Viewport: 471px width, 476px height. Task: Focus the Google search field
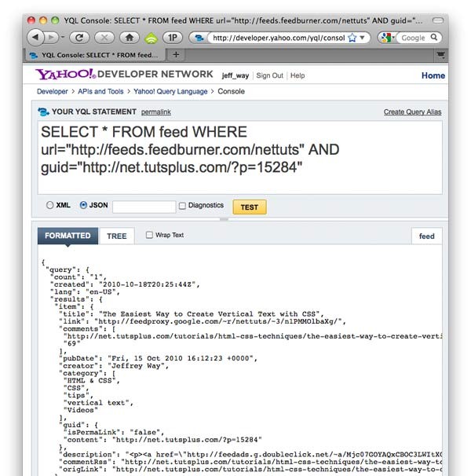pyautogui.click(x=414, y=38)
